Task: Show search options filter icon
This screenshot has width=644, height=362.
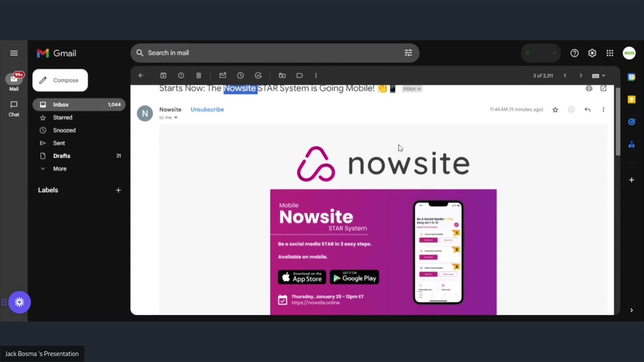Action: pyautogui.click(x=408, y=53)
